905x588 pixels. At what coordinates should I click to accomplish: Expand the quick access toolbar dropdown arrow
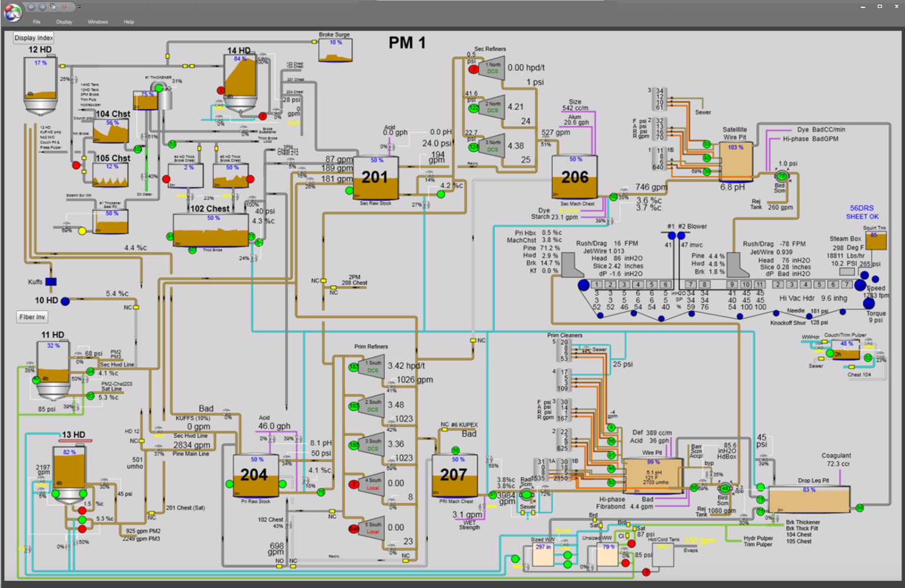click(x=79, y=7)
